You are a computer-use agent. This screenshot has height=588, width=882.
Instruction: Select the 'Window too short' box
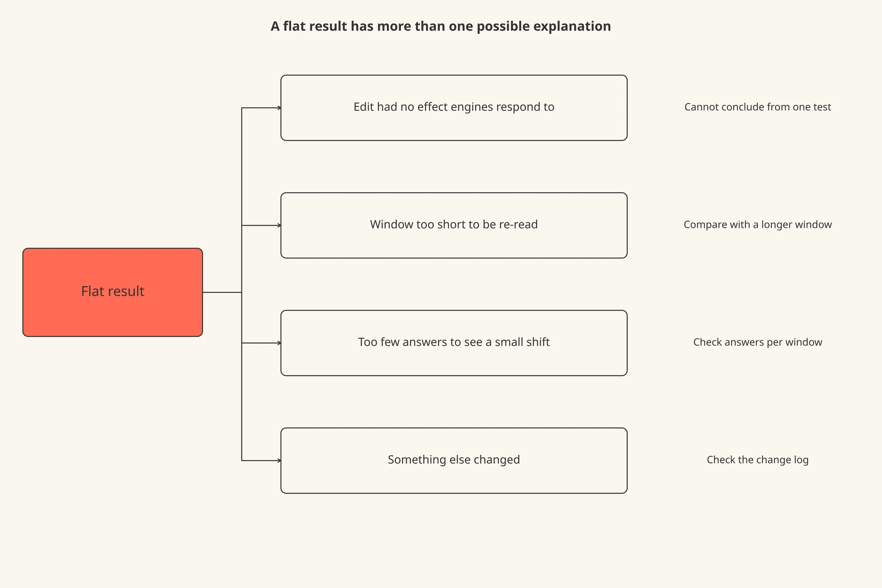454,225
